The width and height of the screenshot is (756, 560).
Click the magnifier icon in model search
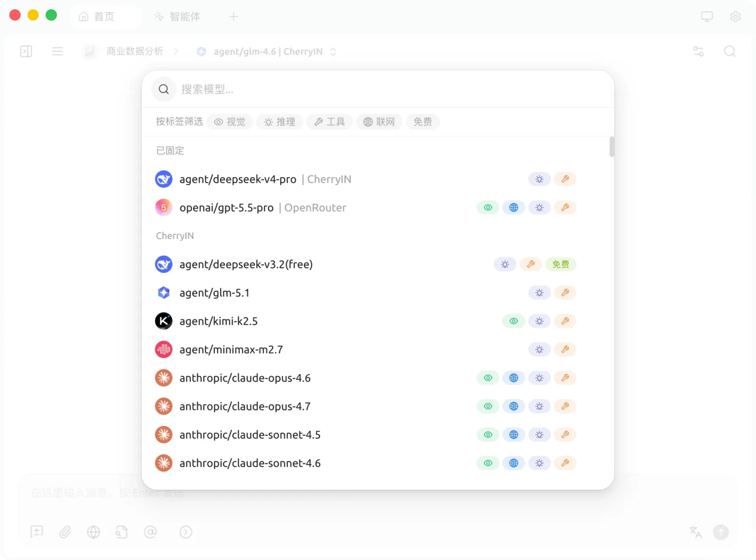[163, 89]
